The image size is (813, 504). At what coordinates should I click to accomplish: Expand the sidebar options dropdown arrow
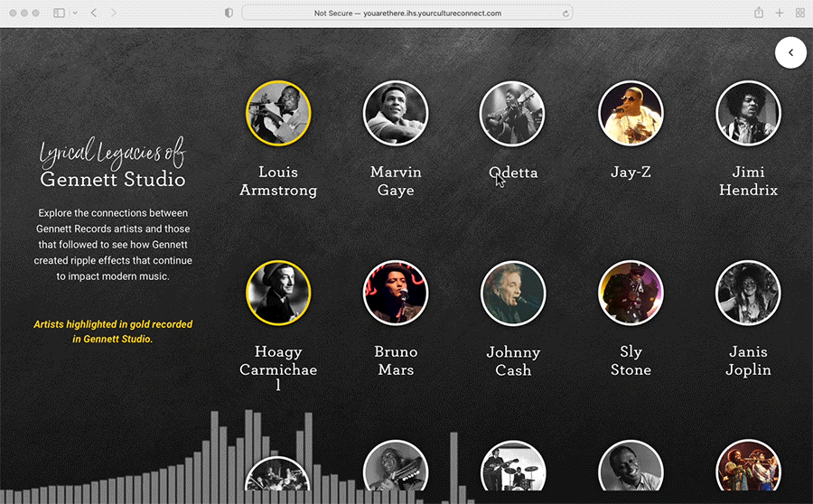tap(75, 13)
